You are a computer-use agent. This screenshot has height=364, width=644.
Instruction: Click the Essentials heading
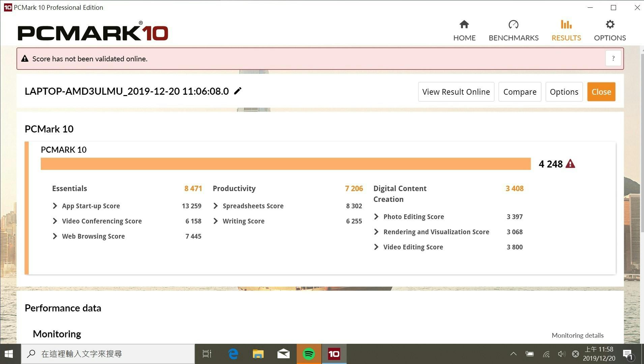click(x=69, y=188)
